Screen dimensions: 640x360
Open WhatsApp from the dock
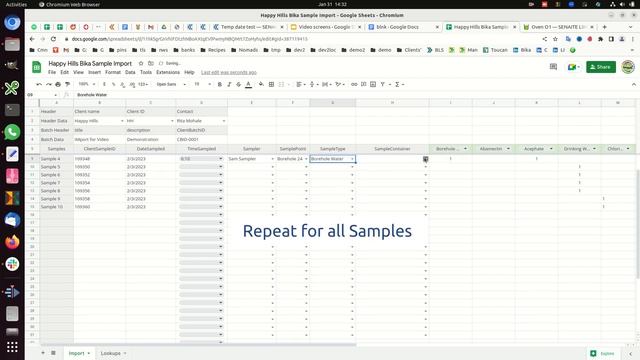pyautogui.click(x=12, y=132)
